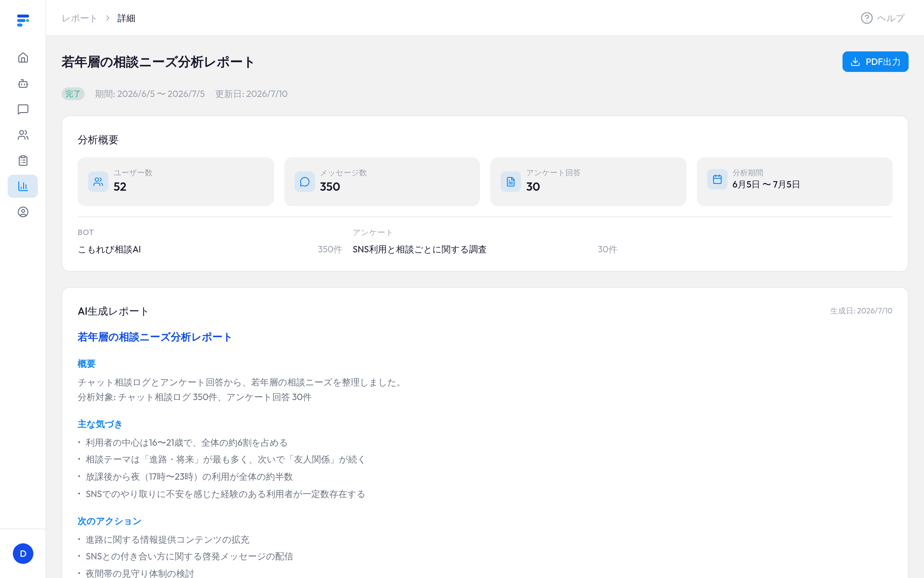Open the clipboard survey sidebar icon
Screen dimensions: 924x578
pos(23,161)
